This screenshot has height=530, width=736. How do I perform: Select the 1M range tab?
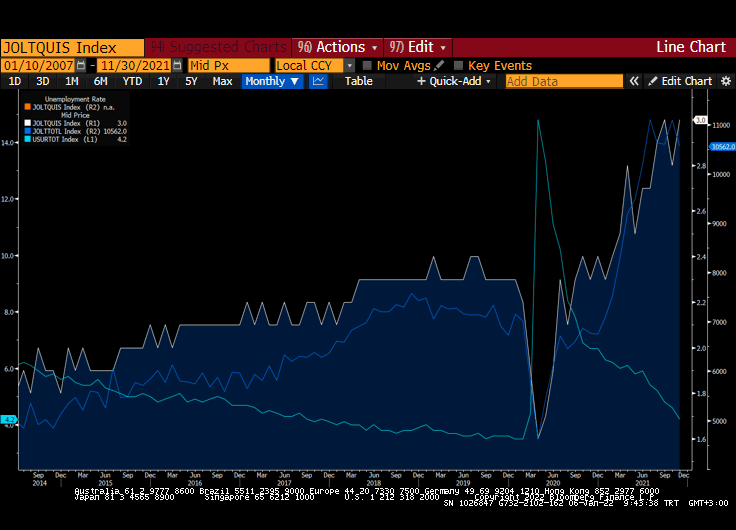(x=71, y=81)
